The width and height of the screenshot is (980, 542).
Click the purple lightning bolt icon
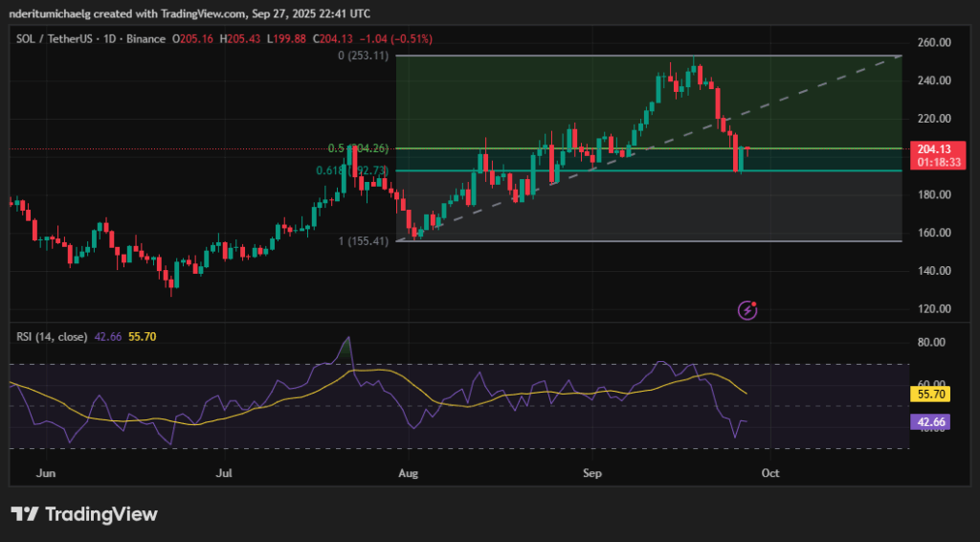[748, 309]
